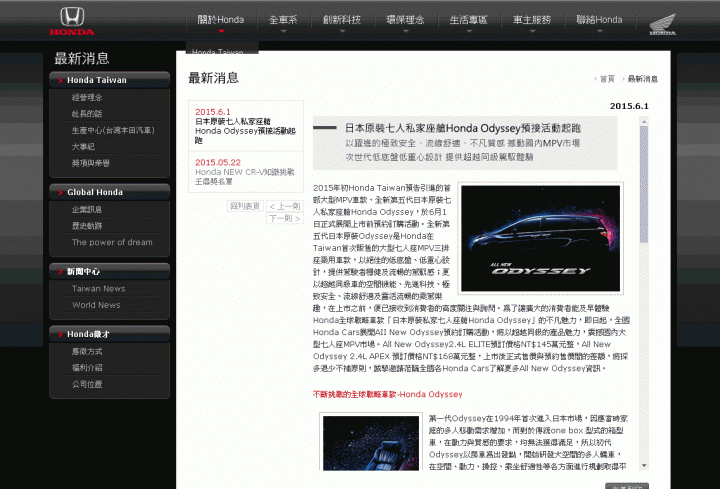The image size is (720, 489).
Task: Click the article scrollbar up arrow
Action: click(x=644, y=121)
